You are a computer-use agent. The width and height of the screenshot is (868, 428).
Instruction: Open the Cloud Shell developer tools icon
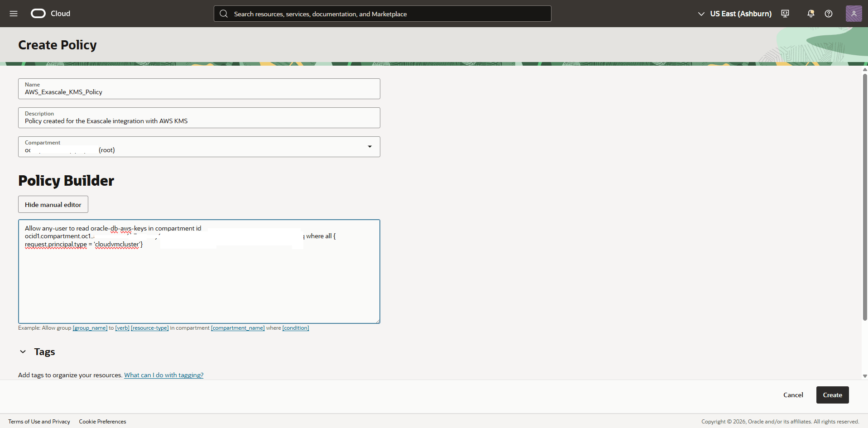[785, 14]
